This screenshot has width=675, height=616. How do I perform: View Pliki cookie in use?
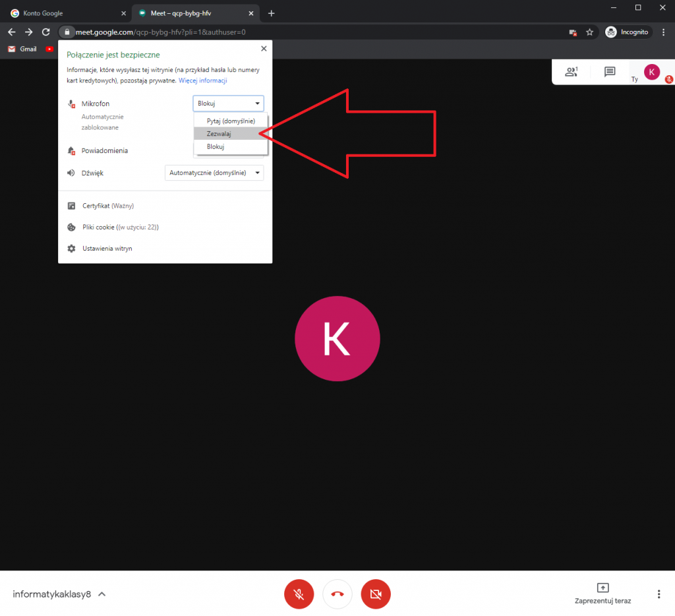click(120, 227)
